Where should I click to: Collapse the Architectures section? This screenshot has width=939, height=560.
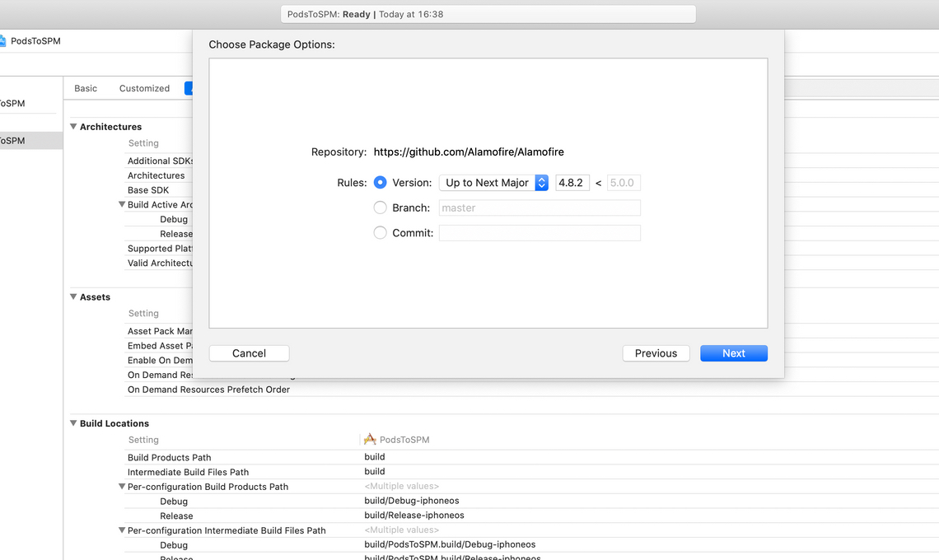click(73, 126)
